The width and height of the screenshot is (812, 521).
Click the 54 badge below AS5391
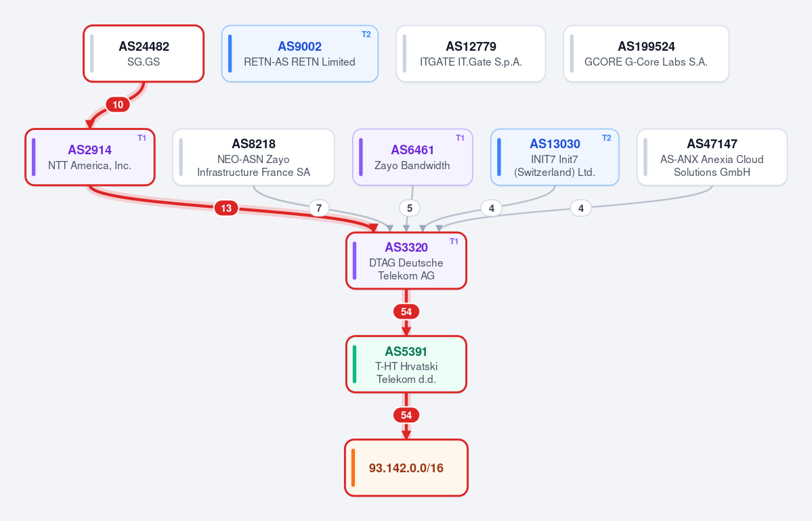(x=406, y=415)
